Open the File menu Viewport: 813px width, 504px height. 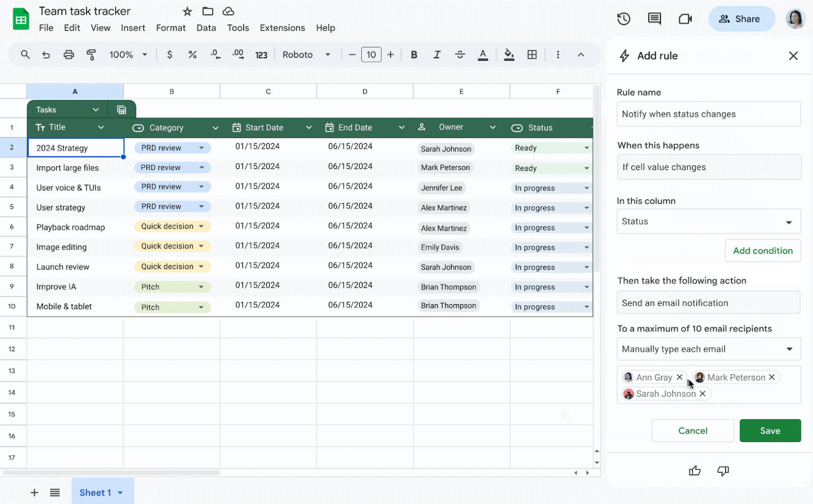46,28
